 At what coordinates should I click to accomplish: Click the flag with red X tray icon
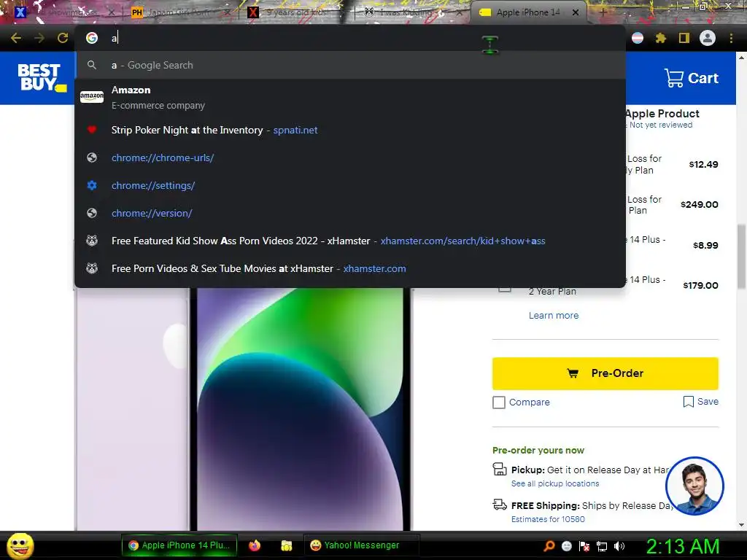584,546
